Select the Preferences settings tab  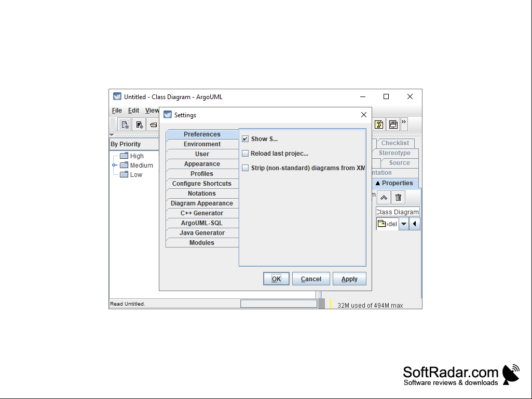(x=202, y=134)
